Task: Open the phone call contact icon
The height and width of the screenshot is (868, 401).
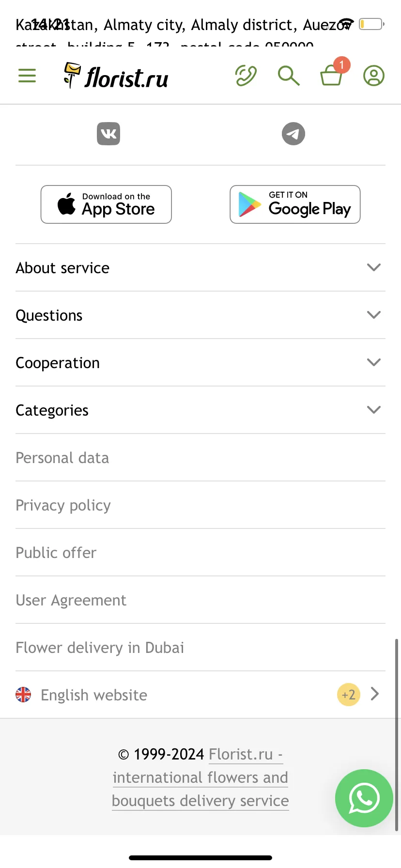Action: (246, 76)
